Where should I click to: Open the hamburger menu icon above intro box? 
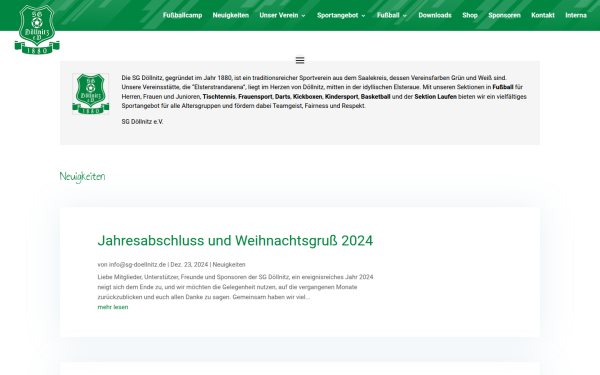point(300,60)
